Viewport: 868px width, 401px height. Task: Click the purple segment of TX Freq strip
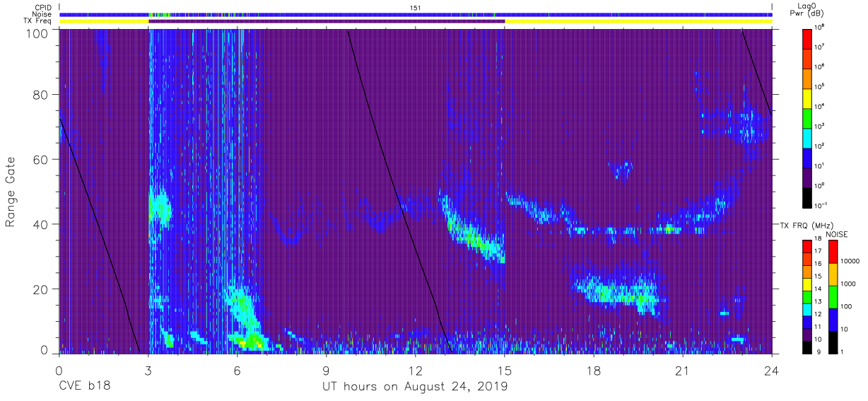point(327,21)
